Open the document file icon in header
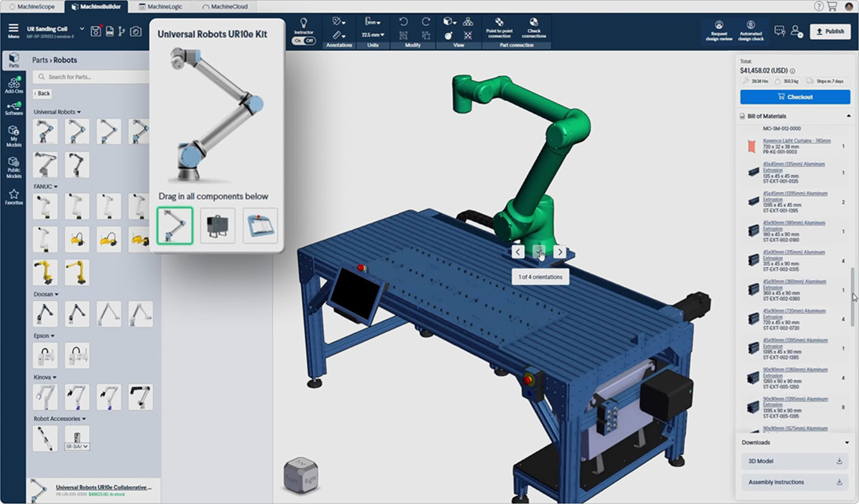The image size is (859, 504). [110, 31]
